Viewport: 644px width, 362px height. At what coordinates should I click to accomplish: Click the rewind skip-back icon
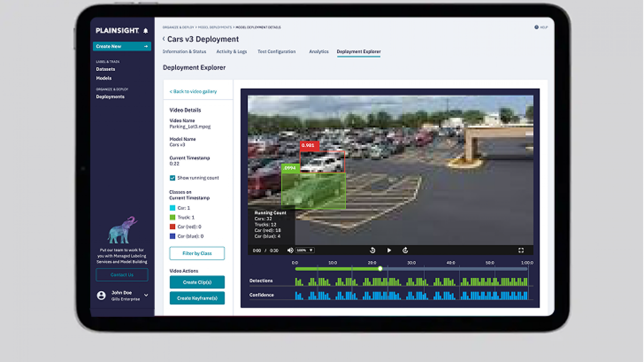point(372,250)
